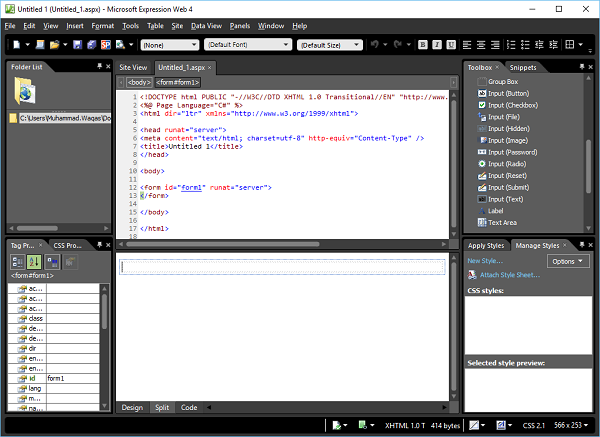Select Input (Radio) control in Toolbox
This screenshot has width=600, height=437.
click(508, 163)
